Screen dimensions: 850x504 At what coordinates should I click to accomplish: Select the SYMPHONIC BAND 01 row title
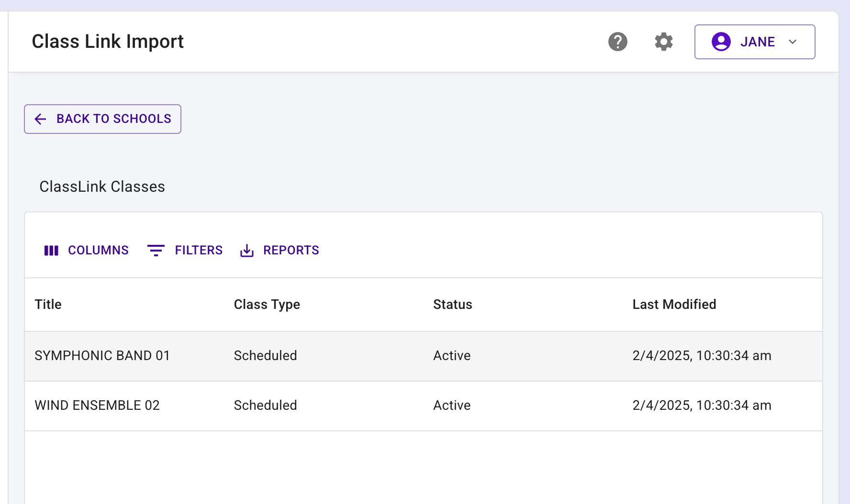pyautogui.click(x=102, y=356)
